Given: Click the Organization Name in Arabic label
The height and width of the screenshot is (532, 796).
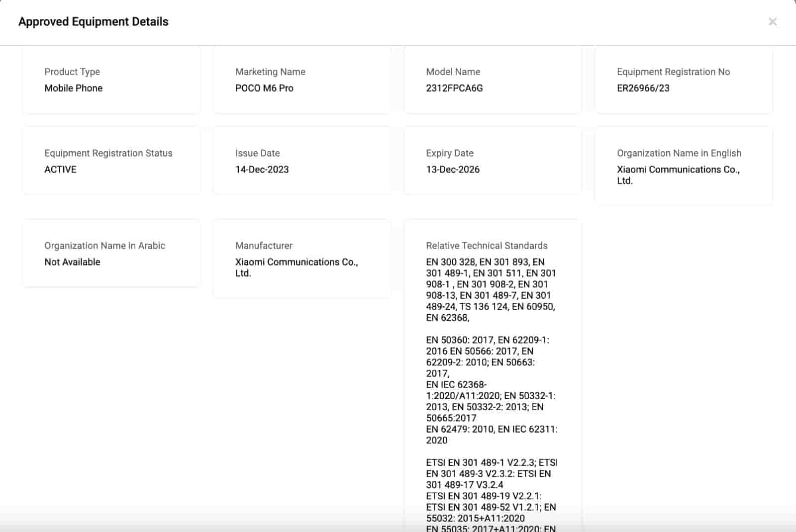Looking at the screenshot, I should (x=104, y=246).
